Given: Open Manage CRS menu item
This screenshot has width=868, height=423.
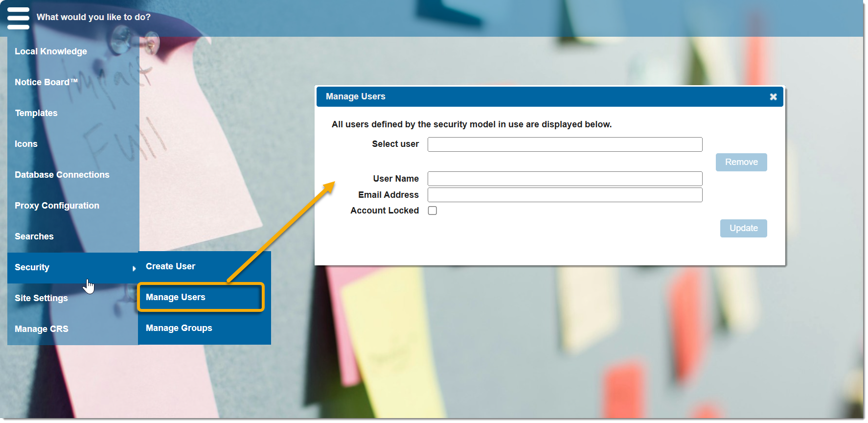Looking at the screenshot, I should click(x=42, y=329).
